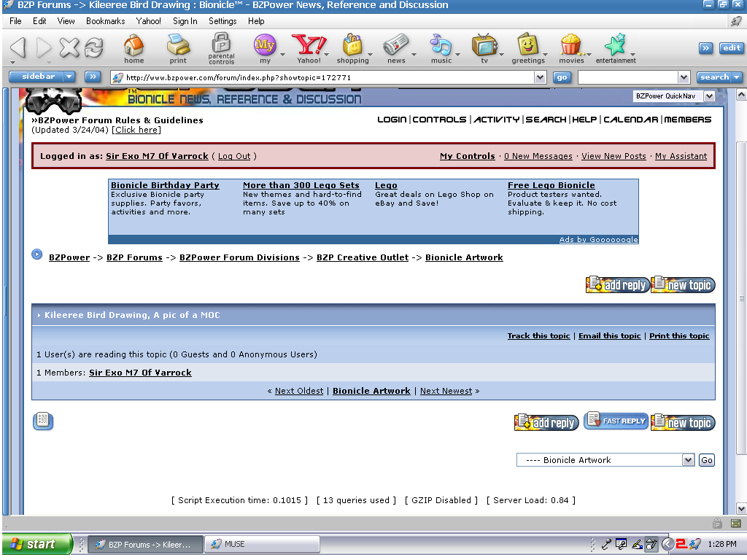Image resolution: width=747 pixels, height=560 pixels.
Task: Click the blue navigation bullet before BZPower
Action: click(36, 254)
